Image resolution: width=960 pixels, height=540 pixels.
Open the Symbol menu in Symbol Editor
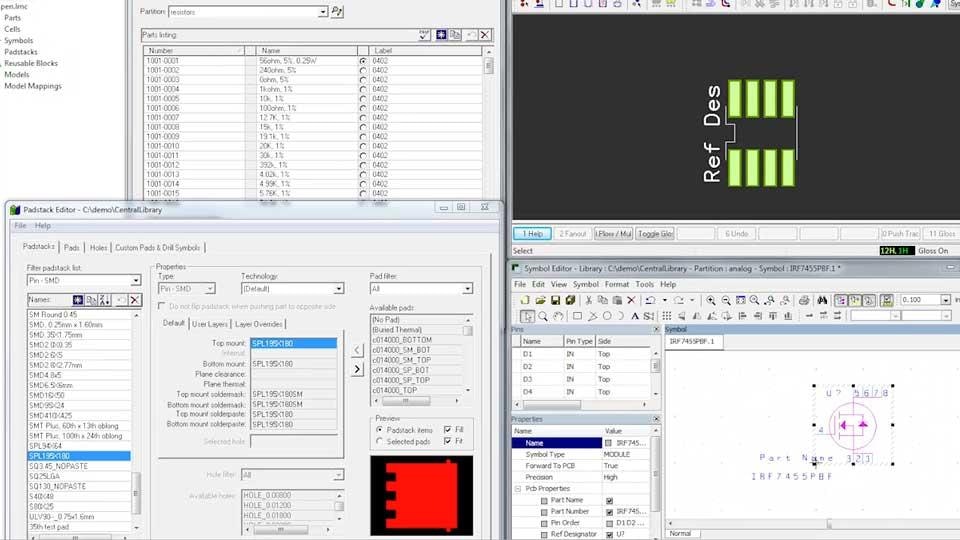(x=585, y=284)
